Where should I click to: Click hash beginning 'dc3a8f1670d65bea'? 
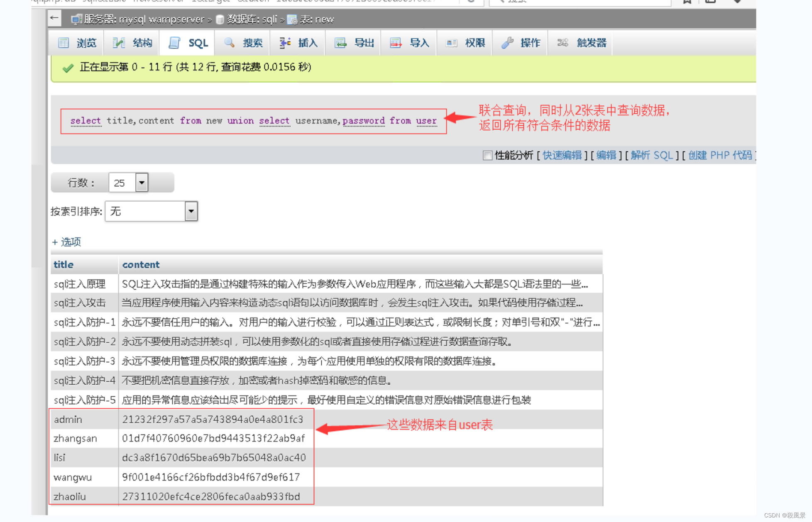(214, 458)
